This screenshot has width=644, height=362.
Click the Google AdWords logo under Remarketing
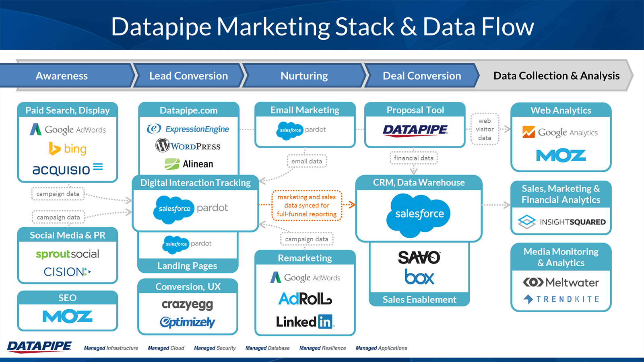305,278
